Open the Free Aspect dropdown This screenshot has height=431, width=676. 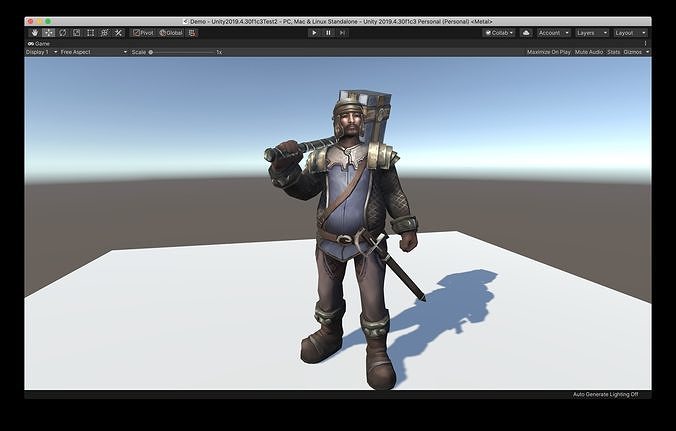pyautogui.click(x=94, y=52)
